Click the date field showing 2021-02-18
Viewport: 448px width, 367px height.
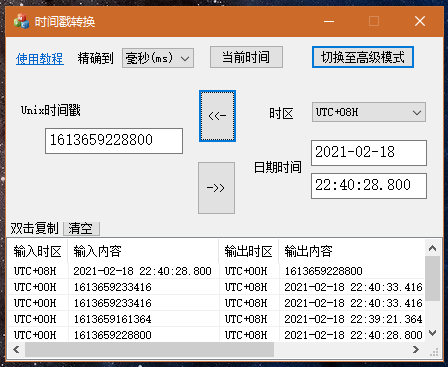(x=369, y=153)
